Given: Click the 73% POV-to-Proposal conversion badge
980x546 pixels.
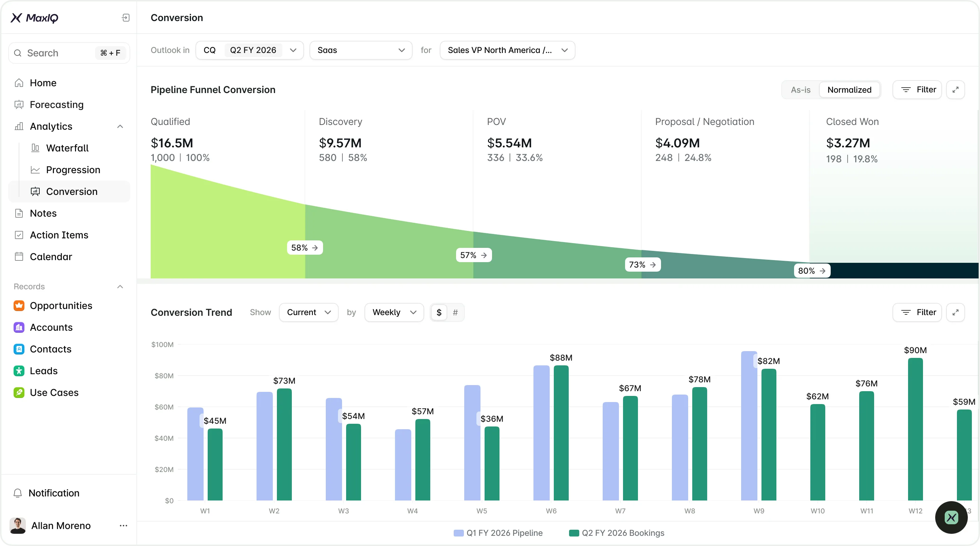Looking at the screenshot, I should pyautogui.click(x=643, y=265).
